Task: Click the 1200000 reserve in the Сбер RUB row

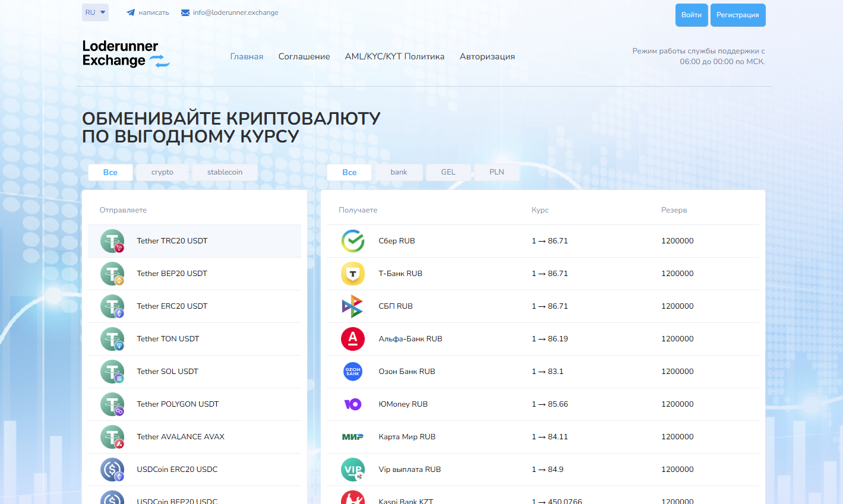Action: (x=677, y=241)
